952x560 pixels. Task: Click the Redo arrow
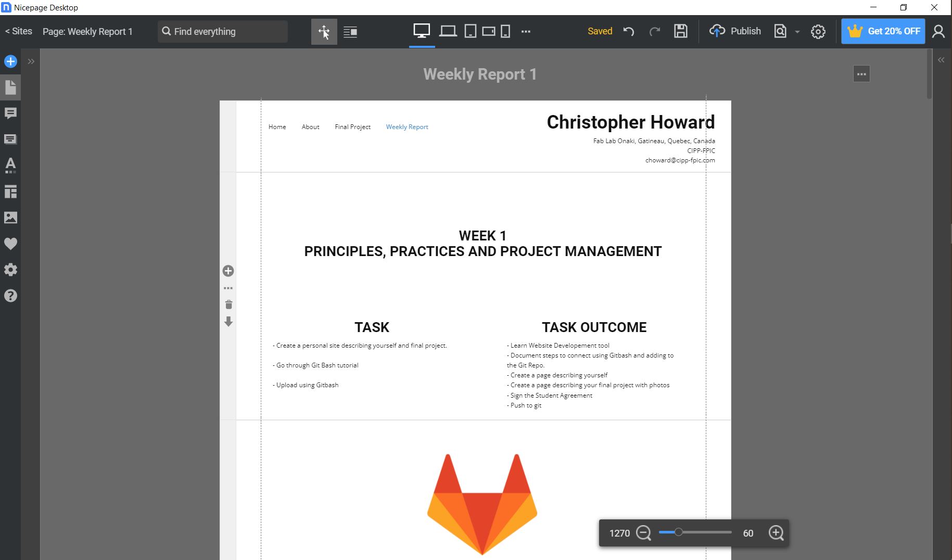[655, 31]
